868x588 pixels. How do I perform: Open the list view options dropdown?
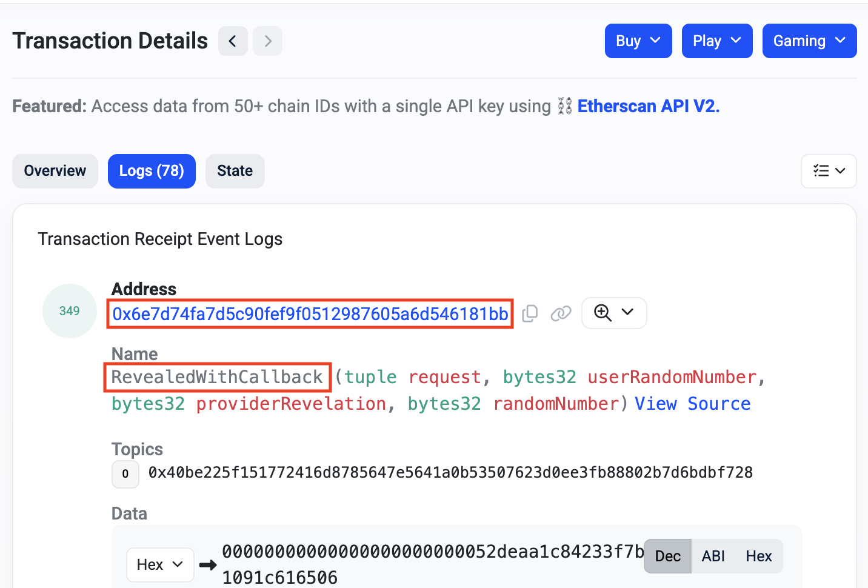[x=828, y=171]
